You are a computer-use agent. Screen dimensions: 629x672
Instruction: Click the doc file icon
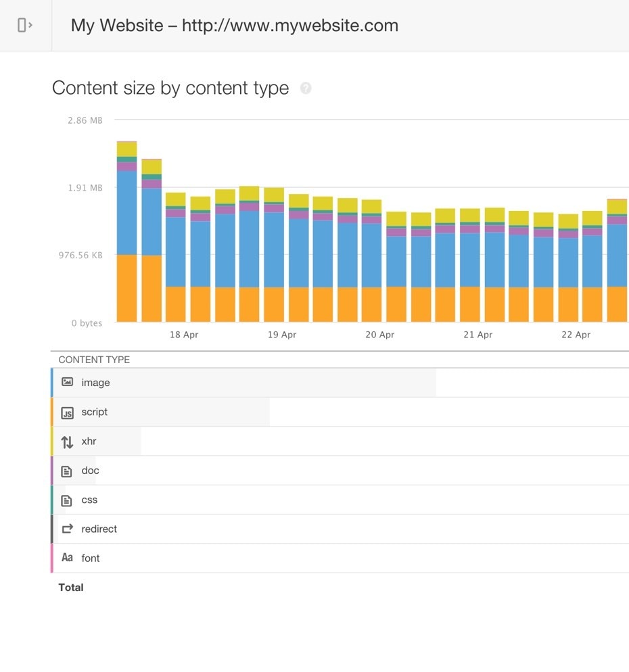coord(67,471)
